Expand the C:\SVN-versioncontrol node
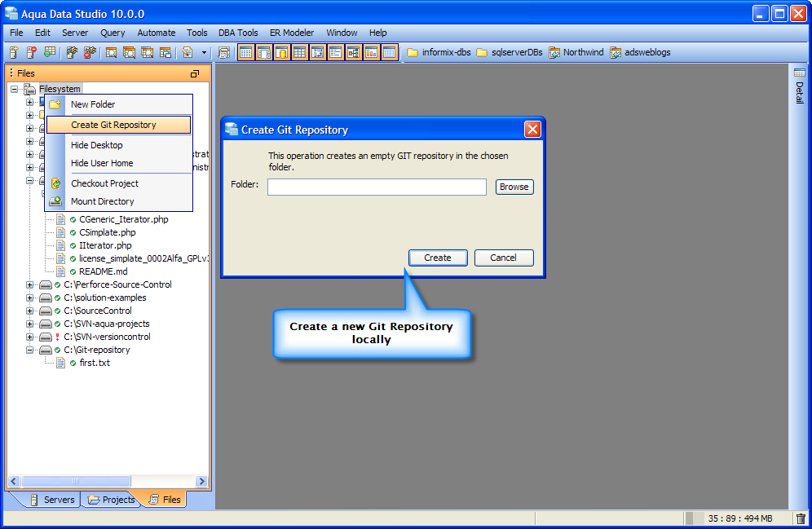The height and width of the screenshot is (529, 812). pyautogui.click(x=30, y=337)
